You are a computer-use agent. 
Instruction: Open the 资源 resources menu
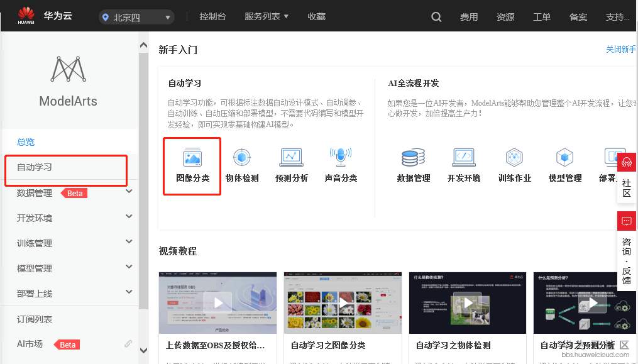tap(505, 17)
